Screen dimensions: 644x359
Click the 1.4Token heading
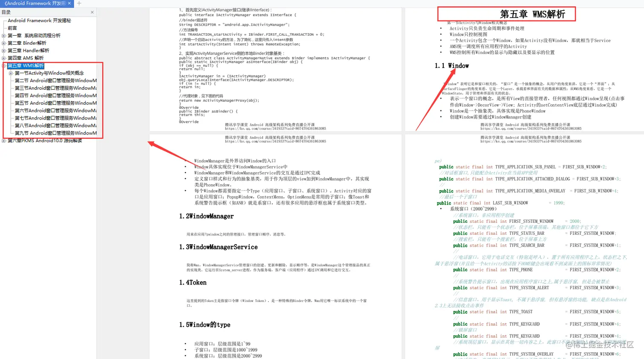(x=193, y=282)
